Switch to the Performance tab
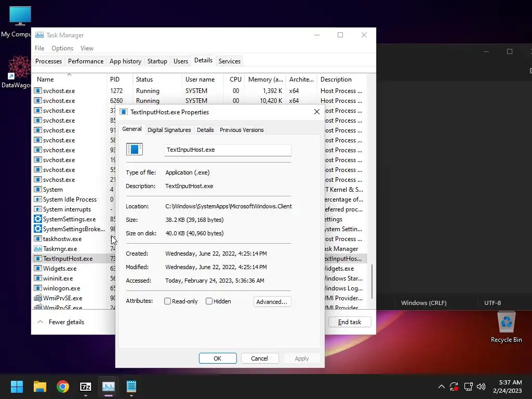The height and width of the screenshot is (399, 532). pyautogui.click(x=86, y=61)
